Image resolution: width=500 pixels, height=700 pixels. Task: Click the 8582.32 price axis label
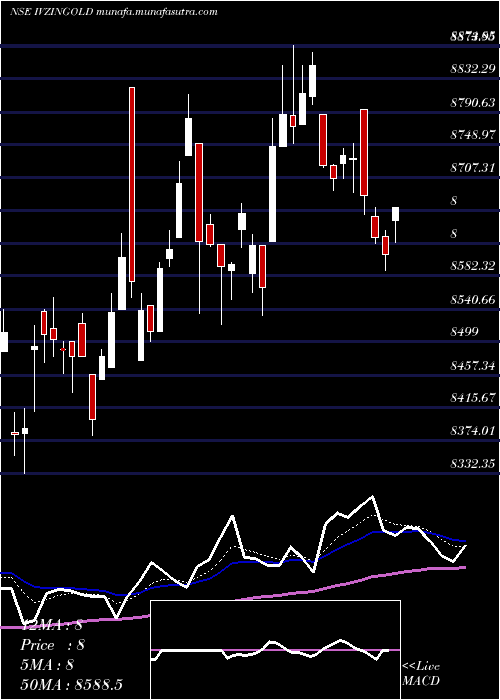(x=472, y=266)
